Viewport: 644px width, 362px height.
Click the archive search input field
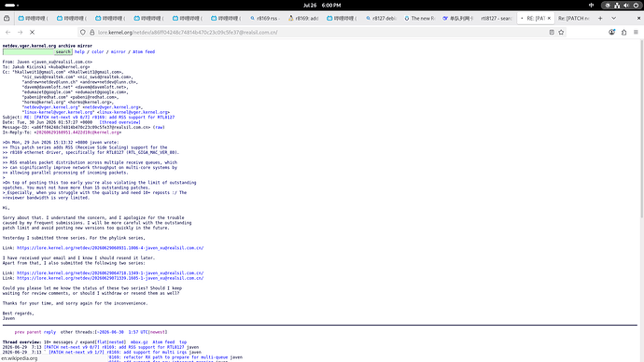click(x=28, y=51)
